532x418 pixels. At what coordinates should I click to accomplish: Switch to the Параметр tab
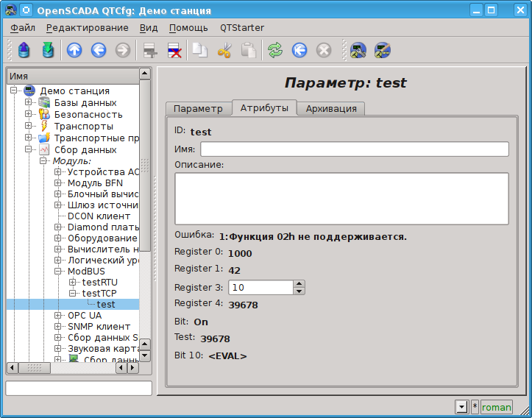[197, 108]
